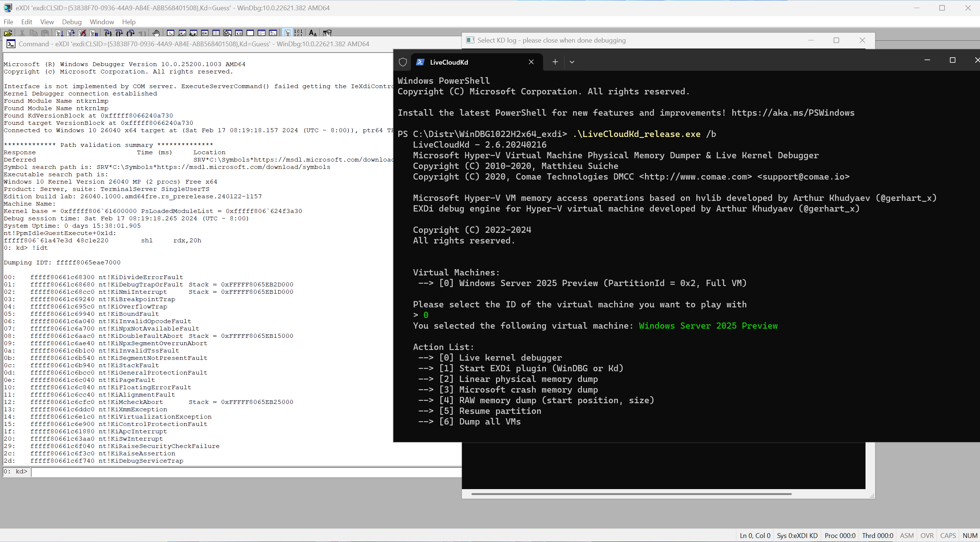
Task: Expand the terminal new-tab dropdown chevron
Action: (x=572, y=62)
